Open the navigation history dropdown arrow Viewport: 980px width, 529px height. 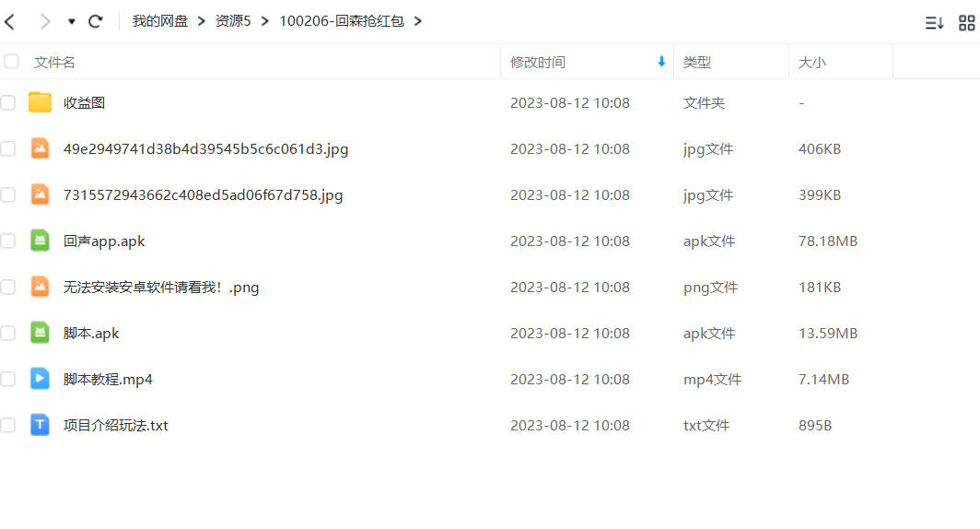coord(72,22)
